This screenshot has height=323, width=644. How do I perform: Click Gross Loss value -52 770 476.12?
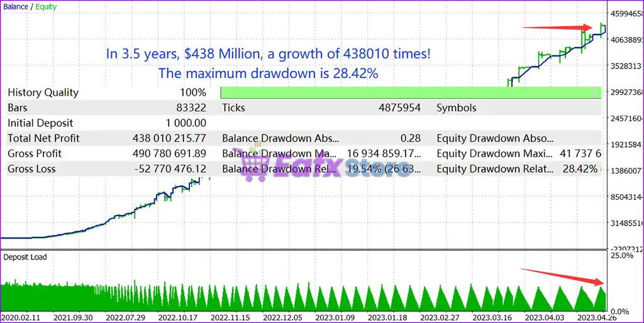click(x=169, y=168)
